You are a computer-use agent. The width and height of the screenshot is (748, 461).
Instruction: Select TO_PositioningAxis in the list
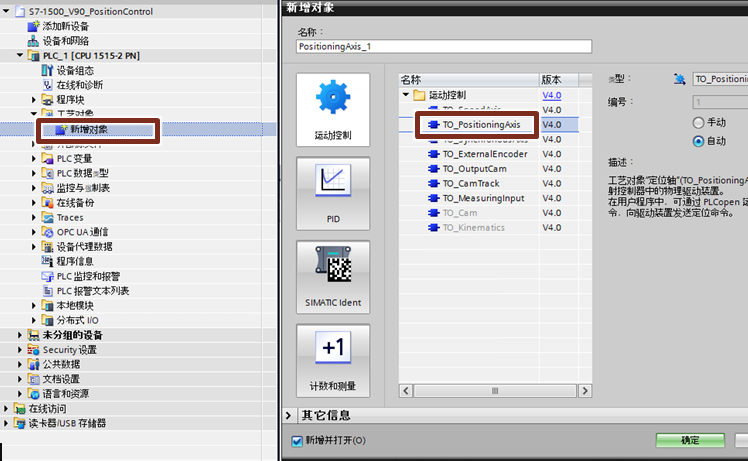coord(481,125)
